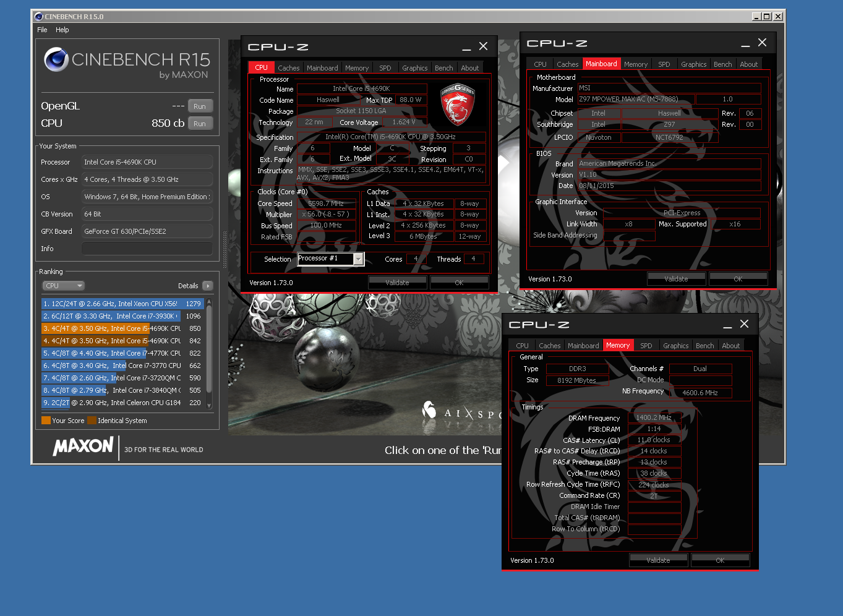The height and width of the screenshot is (616, 843).
Task: Click Validate in the CPU tab window
Action: (x=397, y=283)
